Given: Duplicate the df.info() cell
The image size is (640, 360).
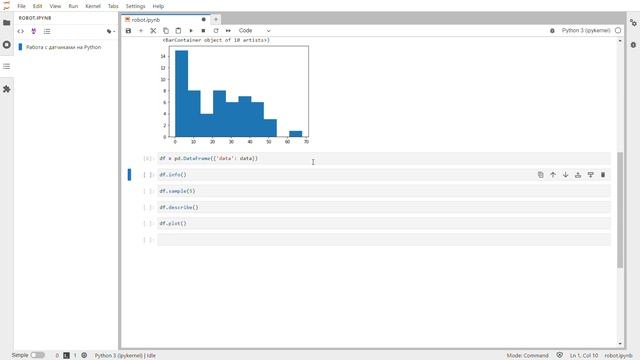Looking at the screenshot, I should pos(540,175).
